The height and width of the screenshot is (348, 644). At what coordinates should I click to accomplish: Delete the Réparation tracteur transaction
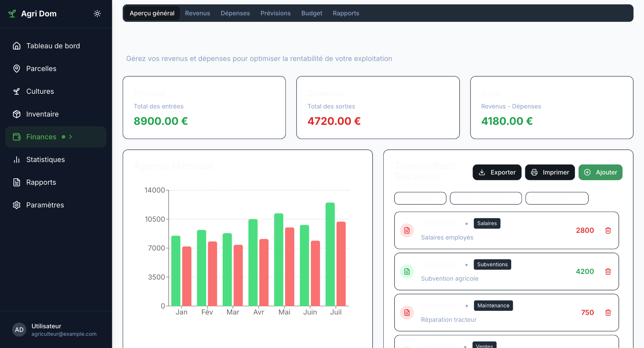point(608,312)
